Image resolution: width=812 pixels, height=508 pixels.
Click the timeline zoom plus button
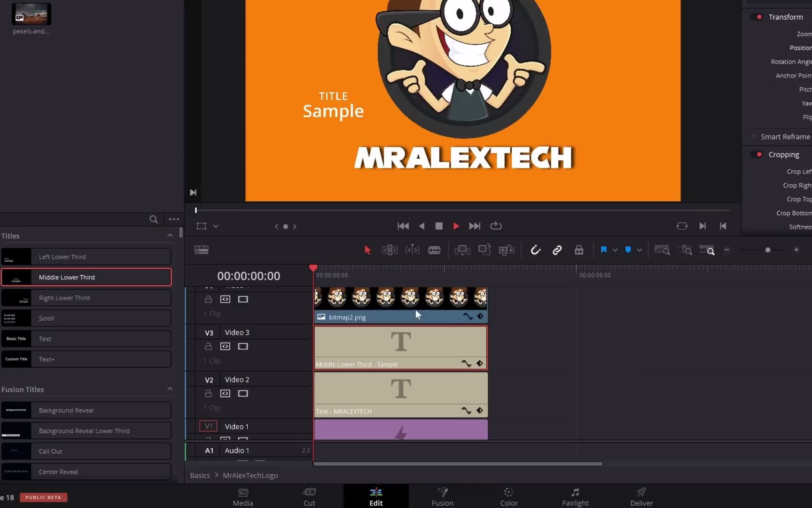click(796, 250)
